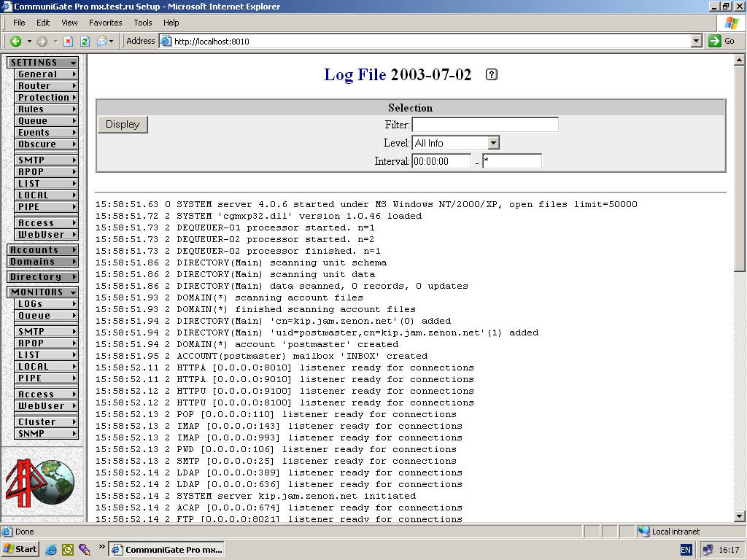
Task: Open the Tools menu
Action: point(142,23)
